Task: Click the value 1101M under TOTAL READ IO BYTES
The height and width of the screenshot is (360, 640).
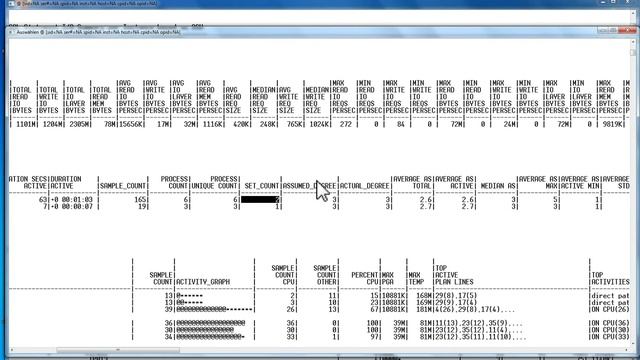Action: (26, 124)
